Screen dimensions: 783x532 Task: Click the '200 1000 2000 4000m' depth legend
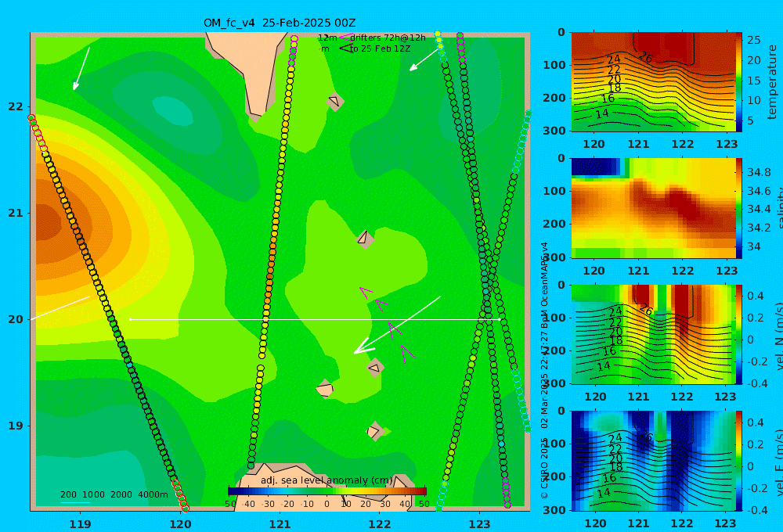pyautogui.click(x=114, y=494)
